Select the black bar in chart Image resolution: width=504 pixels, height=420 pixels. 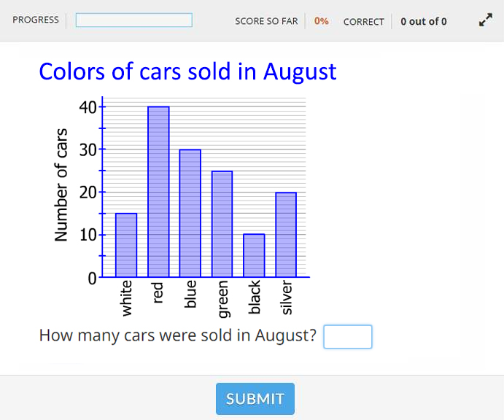pyautogui.click(x=254, y=255)
